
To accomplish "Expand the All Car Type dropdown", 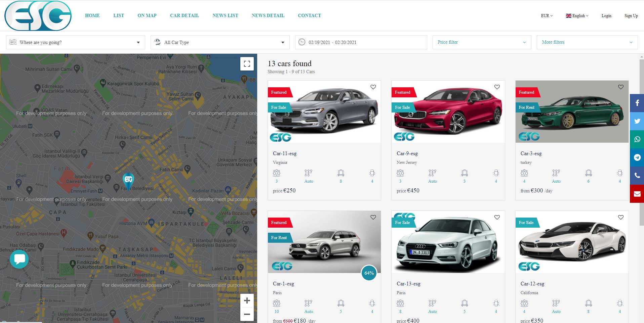I will click(220, 42).
